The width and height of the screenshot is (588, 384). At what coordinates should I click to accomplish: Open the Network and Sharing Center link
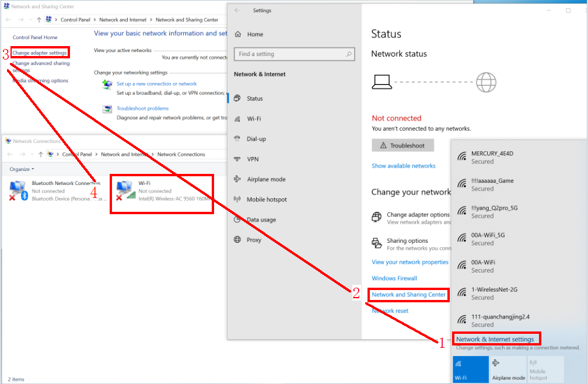(x=408, y=295)
